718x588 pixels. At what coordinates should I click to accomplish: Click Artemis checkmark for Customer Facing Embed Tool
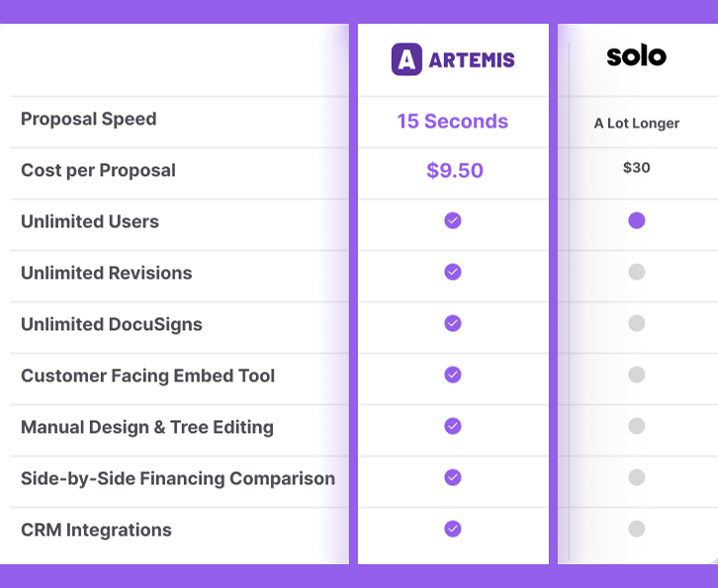(452, 375)
